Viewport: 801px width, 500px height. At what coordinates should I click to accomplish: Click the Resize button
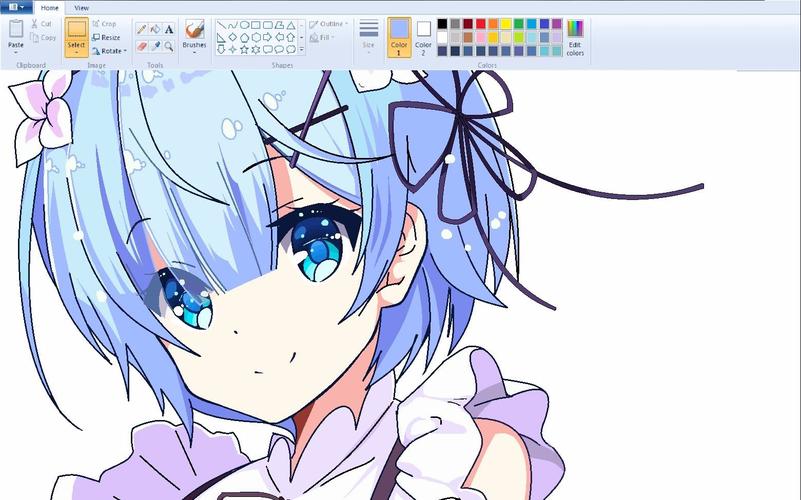coord(106,37)
